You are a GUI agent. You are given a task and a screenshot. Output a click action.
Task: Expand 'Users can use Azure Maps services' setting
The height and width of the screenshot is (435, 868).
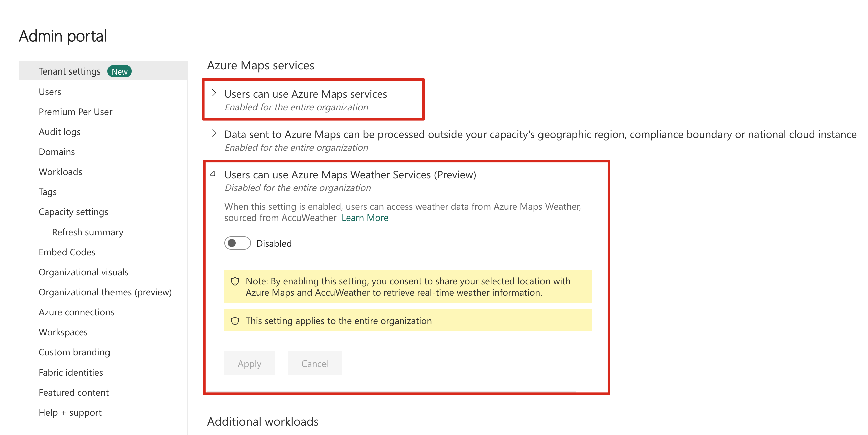coord(214,93)
